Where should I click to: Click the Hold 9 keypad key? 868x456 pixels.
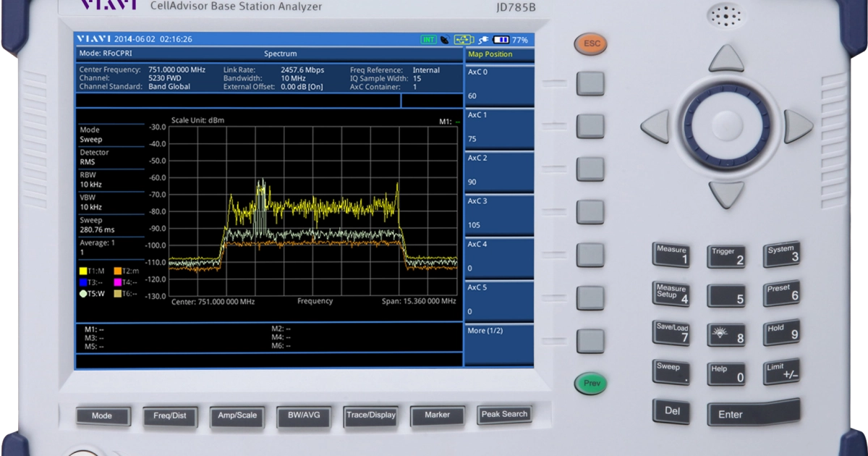[x=782, y=332]
